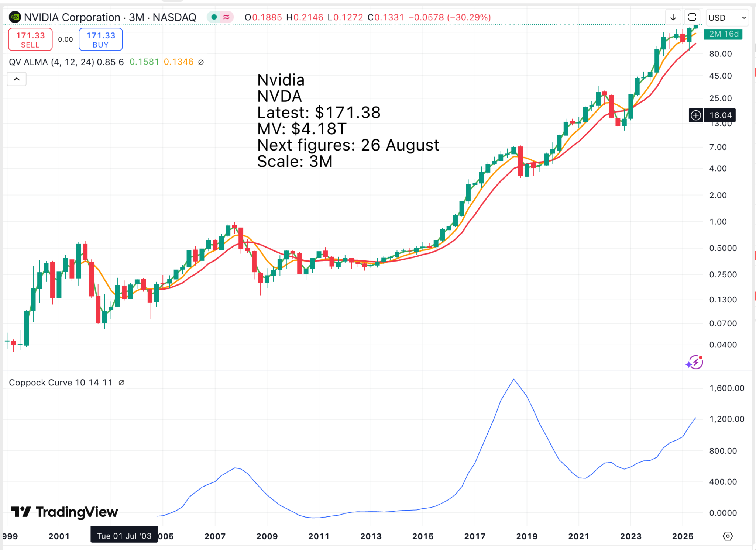756x550 pixels.
Task: Toggle fullscreen chart mode icon
Action: point(692,17)
